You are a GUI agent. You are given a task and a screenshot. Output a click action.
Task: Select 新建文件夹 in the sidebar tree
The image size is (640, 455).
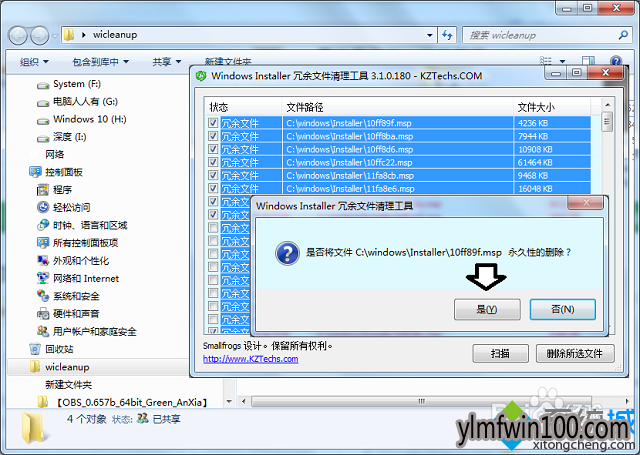click(x=68, y=385)
